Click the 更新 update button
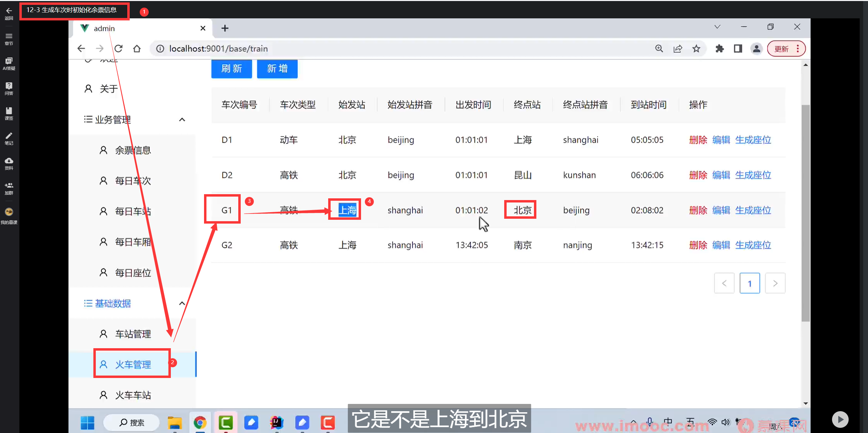 coord(782,49)
